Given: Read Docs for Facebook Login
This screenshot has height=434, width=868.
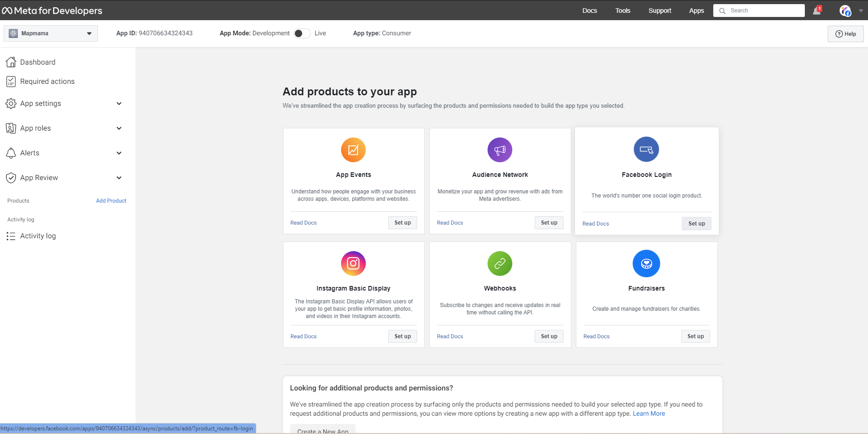Looking at the screenshot, I should [596, 224].
